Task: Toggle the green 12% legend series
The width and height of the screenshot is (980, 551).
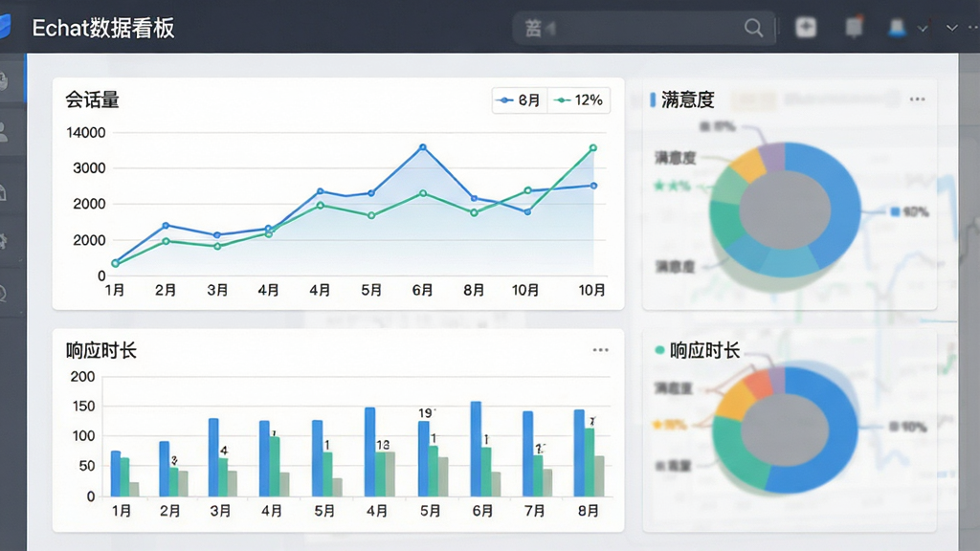Action: pos(579,99)
